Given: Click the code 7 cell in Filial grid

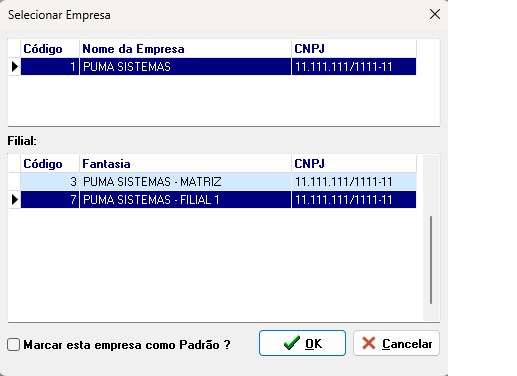Looking at the screenshot, I should click(x=50, y=200).
